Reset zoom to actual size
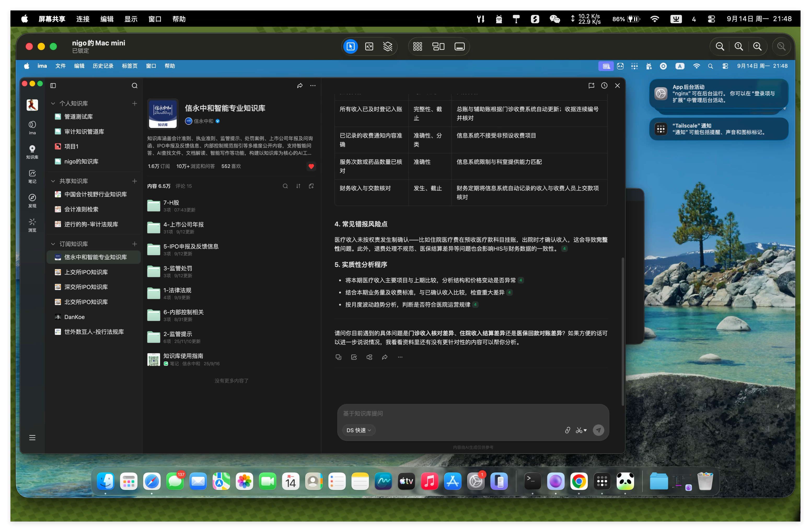Viewport: 811px width, 532px height. coord(738,46)
